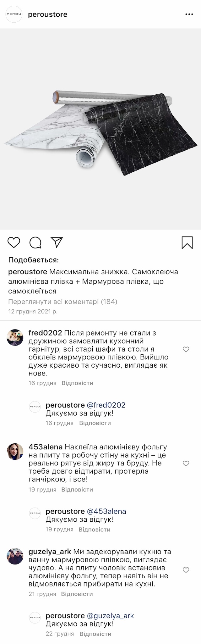Like the post with heart icon

coord(14,242)
